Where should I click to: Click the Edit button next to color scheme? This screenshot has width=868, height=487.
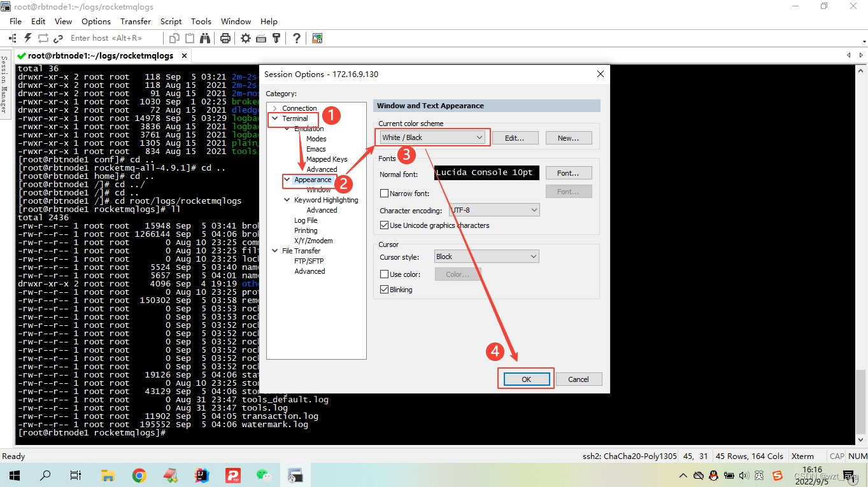point(515,138)
